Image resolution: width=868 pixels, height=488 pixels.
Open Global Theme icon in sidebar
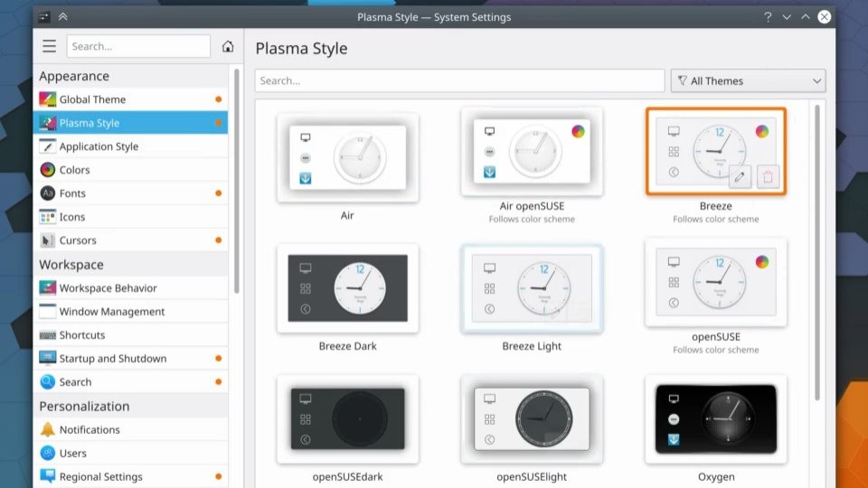48,99
